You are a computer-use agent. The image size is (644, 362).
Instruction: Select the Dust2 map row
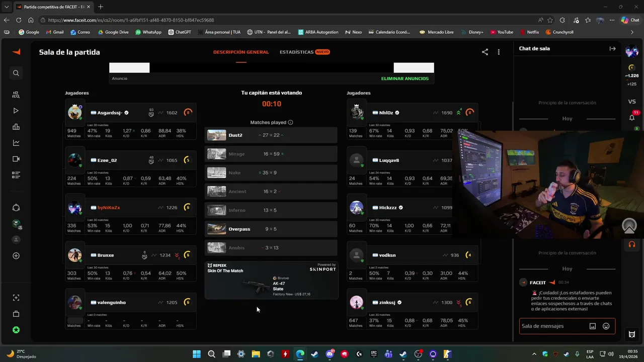pos(271,135)
